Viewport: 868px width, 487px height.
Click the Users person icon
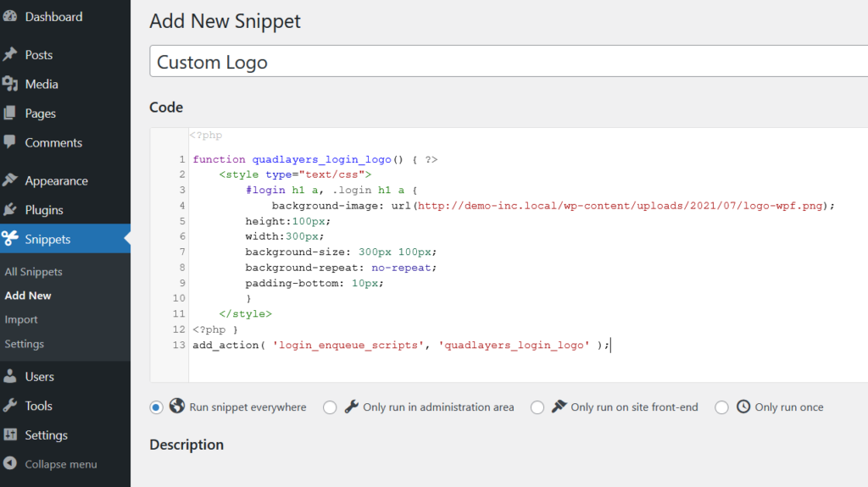pos(10,377)
